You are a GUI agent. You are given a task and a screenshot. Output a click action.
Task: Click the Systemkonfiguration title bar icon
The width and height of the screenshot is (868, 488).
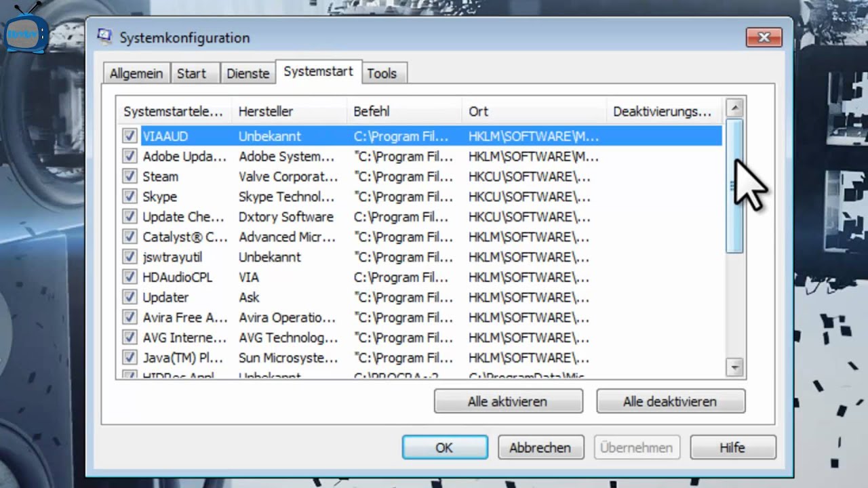tap(104, 37)
